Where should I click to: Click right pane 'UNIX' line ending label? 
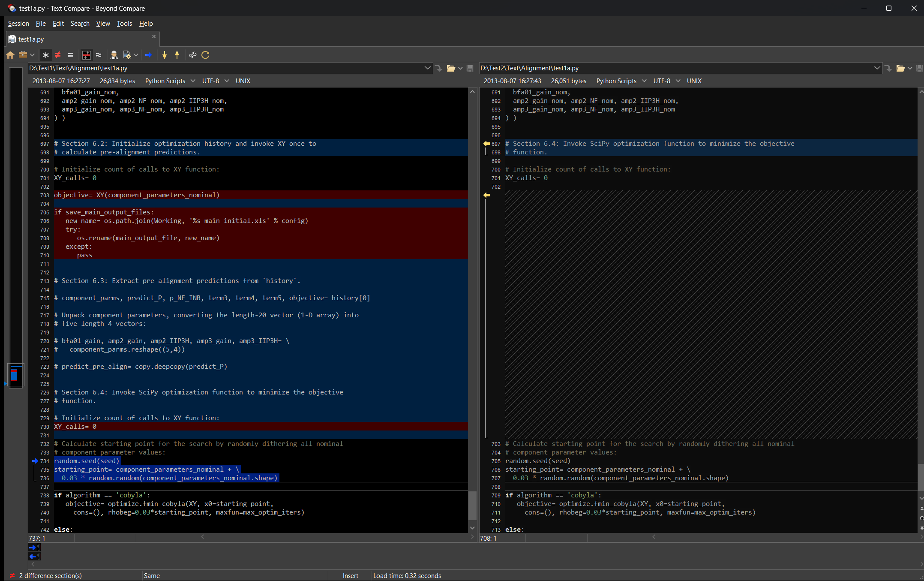tap(694, 81)
